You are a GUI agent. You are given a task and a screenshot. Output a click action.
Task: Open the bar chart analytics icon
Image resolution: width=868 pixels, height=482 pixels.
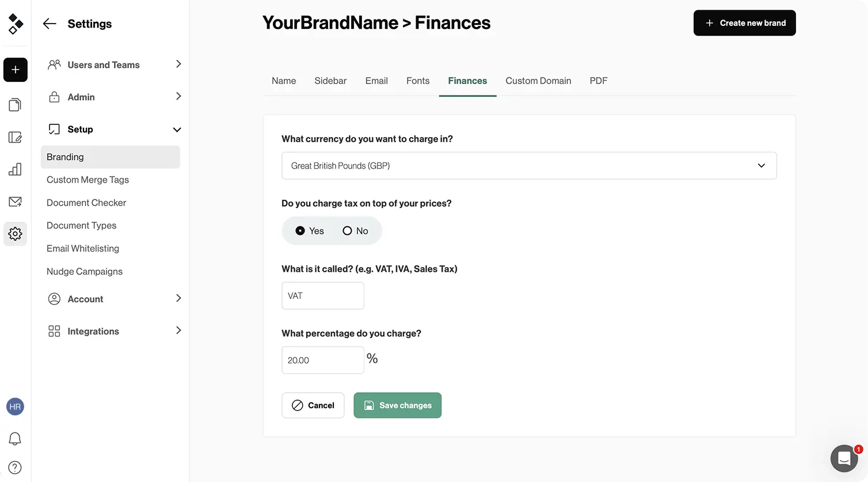[16, 169]
